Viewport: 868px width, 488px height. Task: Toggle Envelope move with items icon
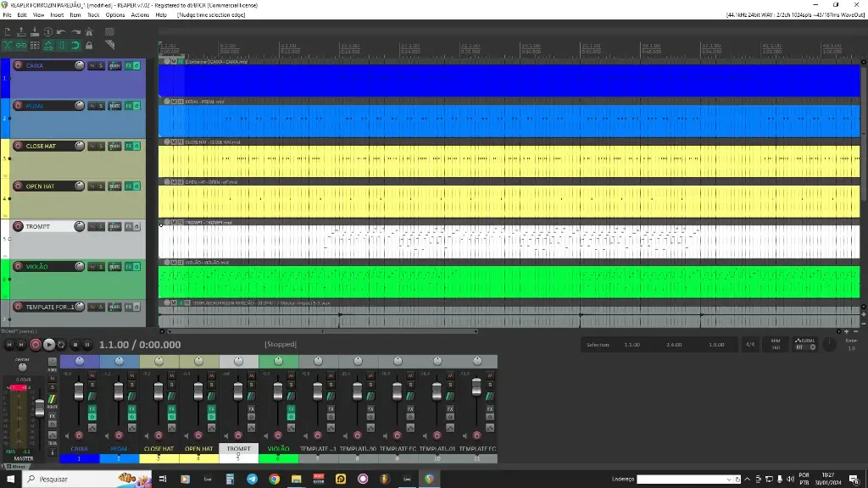click(48, 46)
